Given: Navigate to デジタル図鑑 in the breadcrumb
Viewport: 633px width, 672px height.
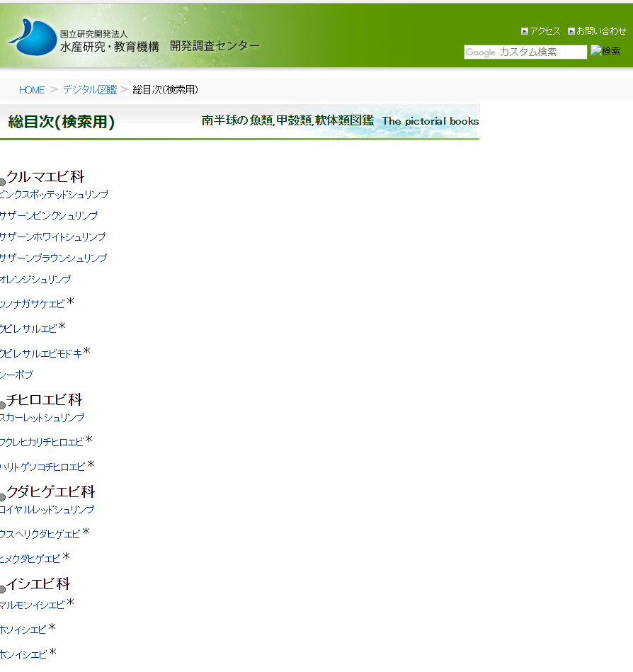Looking at the screenshot, I should click(x=90, y=90).
